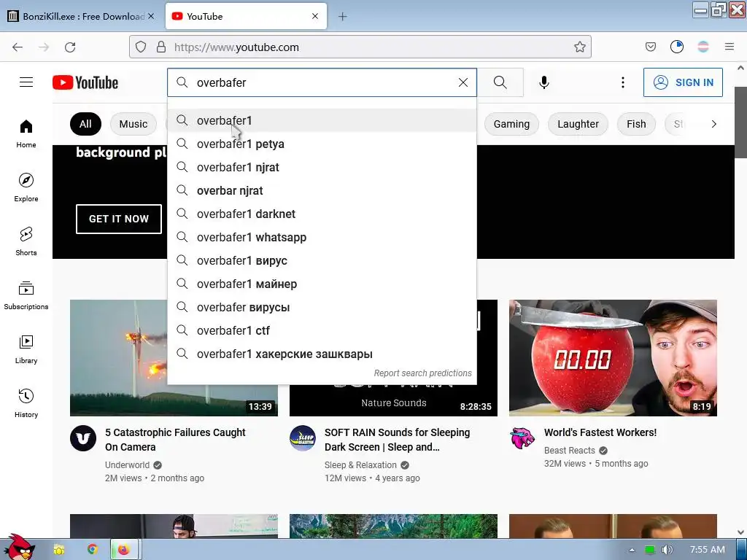
Task: Choose suggestion overbafer1 darknet
Action: click(322, 214)
